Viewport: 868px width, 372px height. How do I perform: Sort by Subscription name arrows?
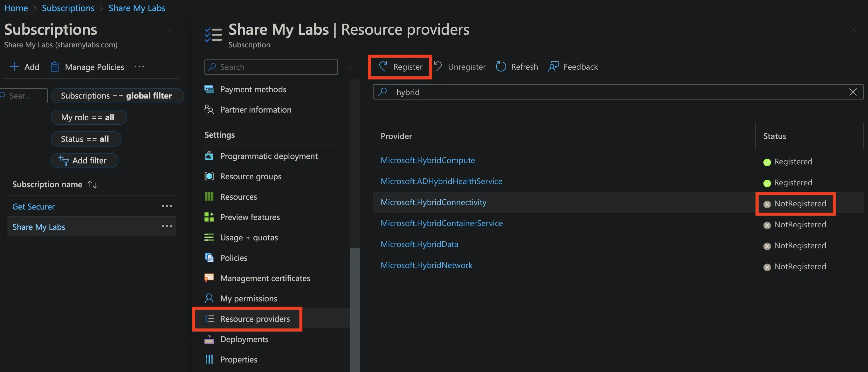click(x=92, y=184)
